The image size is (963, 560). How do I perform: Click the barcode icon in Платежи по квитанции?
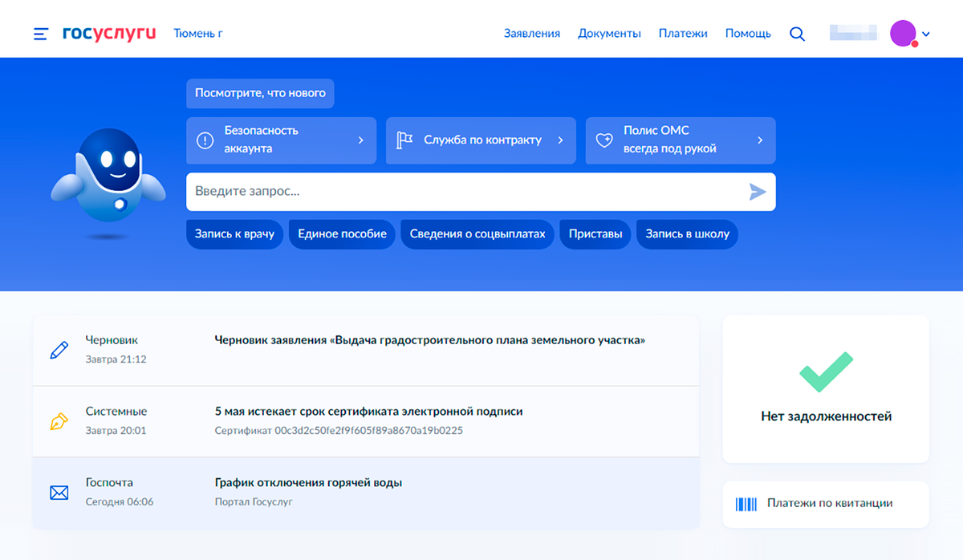[x=746, y=504]
